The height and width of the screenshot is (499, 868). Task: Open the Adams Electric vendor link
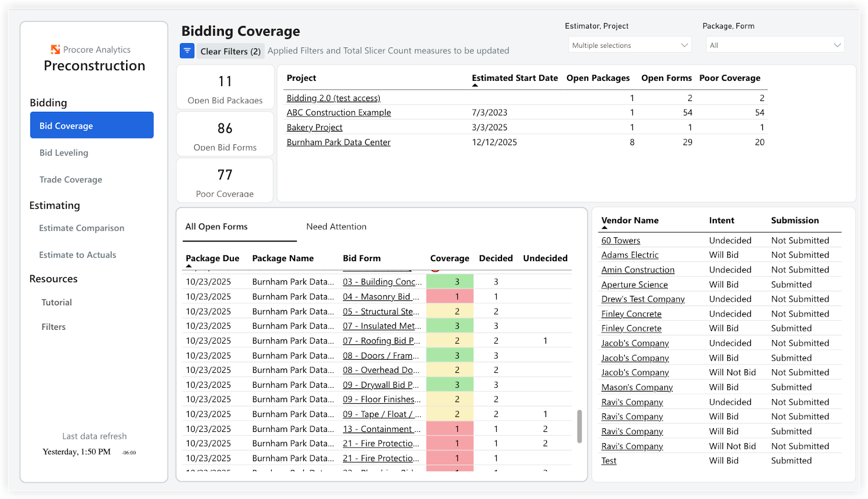629,255
